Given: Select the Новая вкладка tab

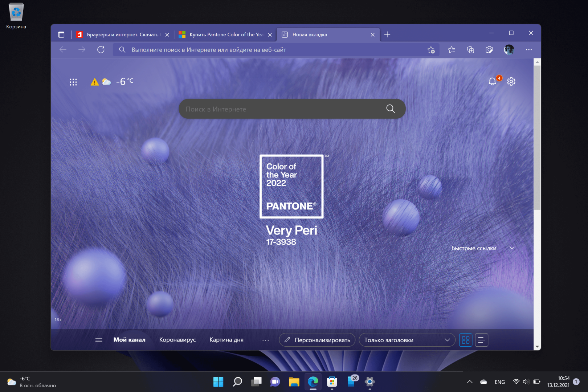Looking at the screenshot, I should [328, 34].
